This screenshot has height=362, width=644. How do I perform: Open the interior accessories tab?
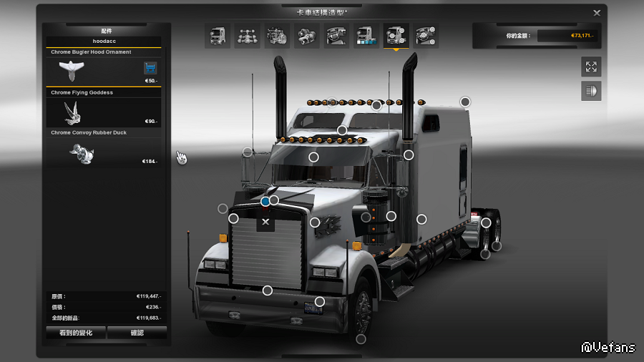point(426,36)
